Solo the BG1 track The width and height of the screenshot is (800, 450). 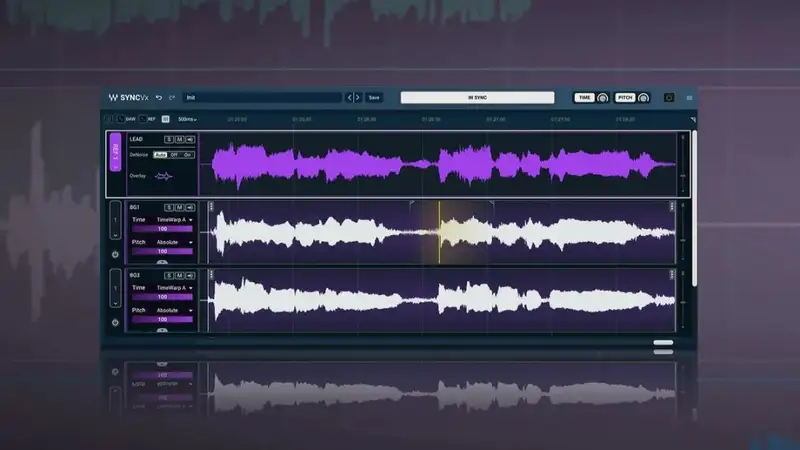pos(169,208)
